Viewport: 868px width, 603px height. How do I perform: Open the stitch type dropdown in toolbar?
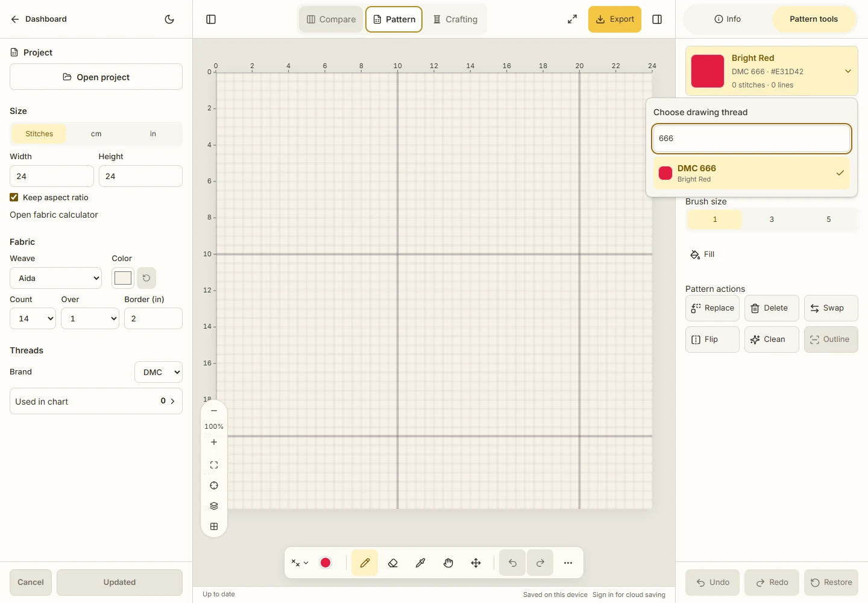[x=300, y=563]
